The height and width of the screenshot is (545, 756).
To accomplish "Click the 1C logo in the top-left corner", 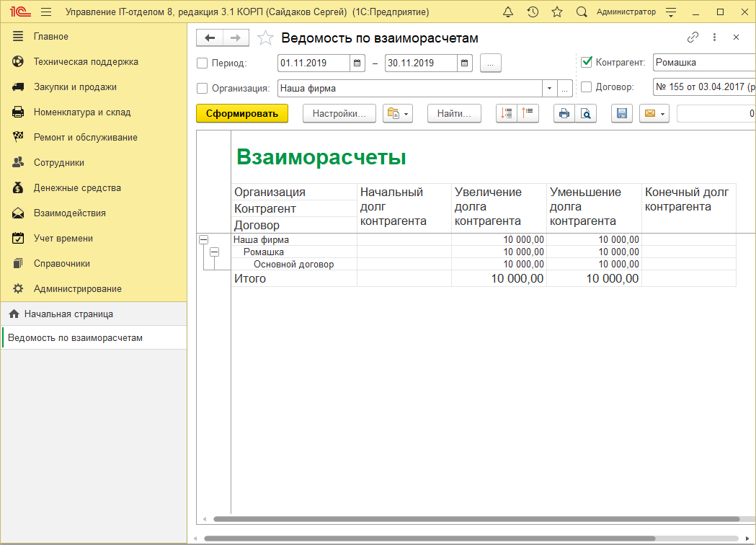I will click(x=19, y=12).
